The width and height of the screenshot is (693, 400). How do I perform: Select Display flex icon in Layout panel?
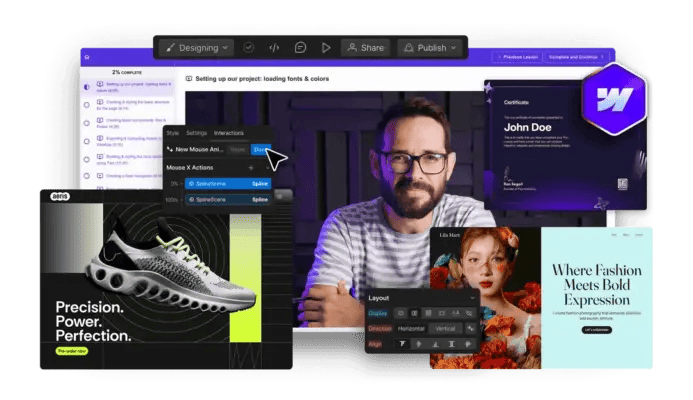(x=414, y=313)
